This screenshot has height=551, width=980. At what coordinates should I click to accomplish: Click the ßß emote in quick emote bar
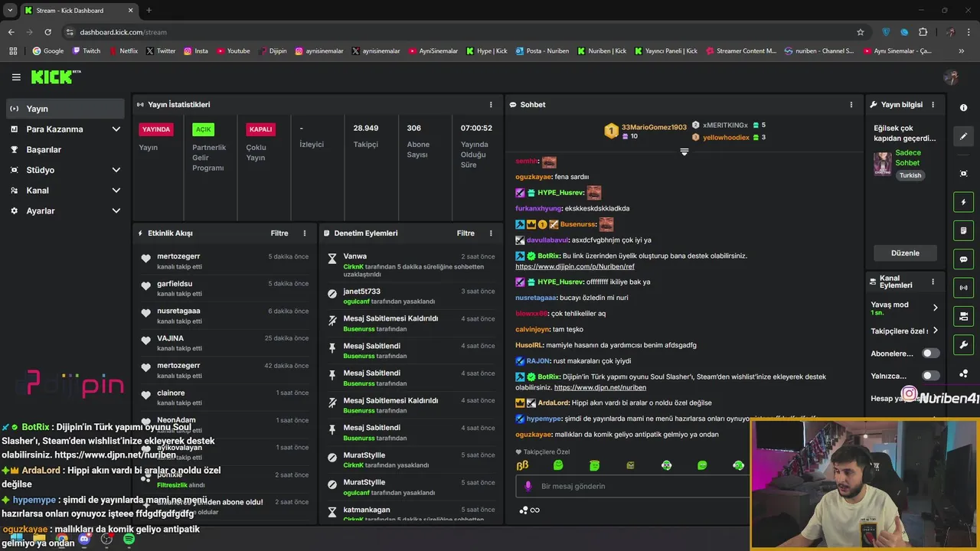click(x=522, y=465)
